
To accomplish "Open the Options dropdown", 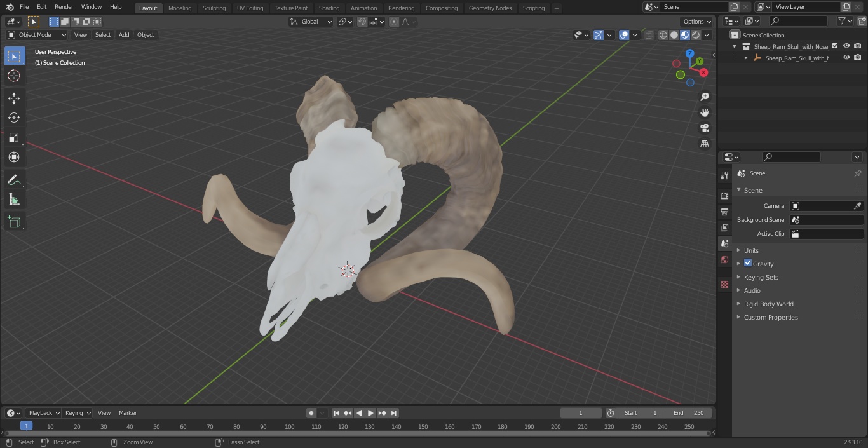I will tap(697, 22).
